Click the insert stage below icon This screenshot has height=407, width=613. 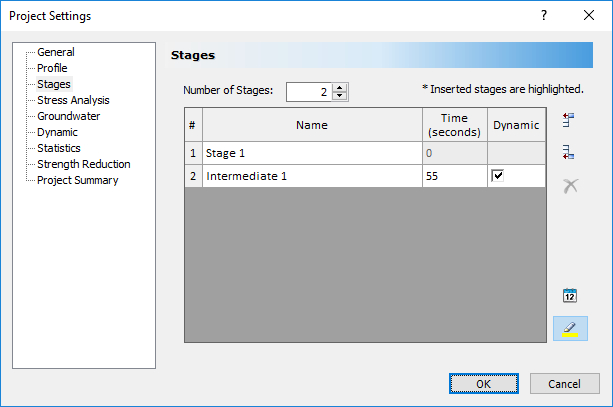(569, 153)
